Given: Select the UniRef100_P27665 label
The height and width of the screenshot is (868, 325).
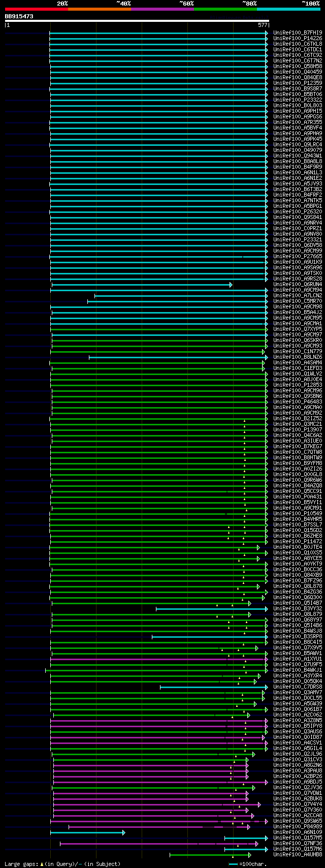Looking at the screenshot, I should pos(298,256).
